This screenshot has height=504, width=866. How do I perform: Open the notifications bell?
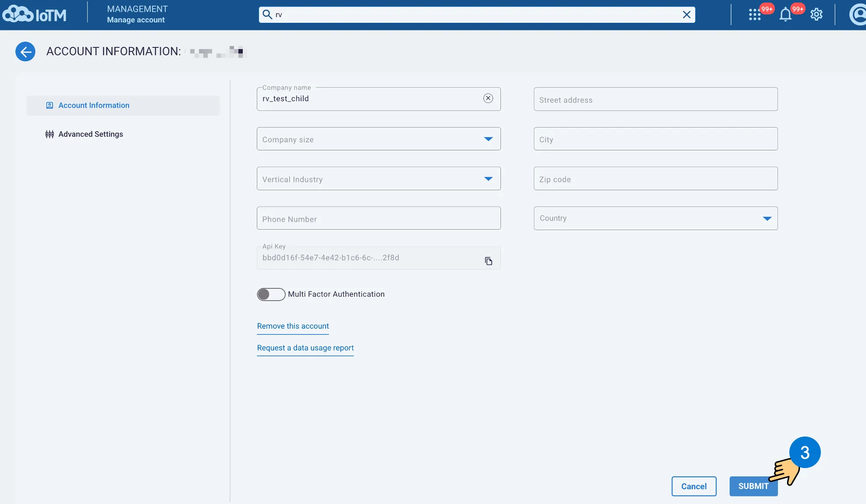785,15
